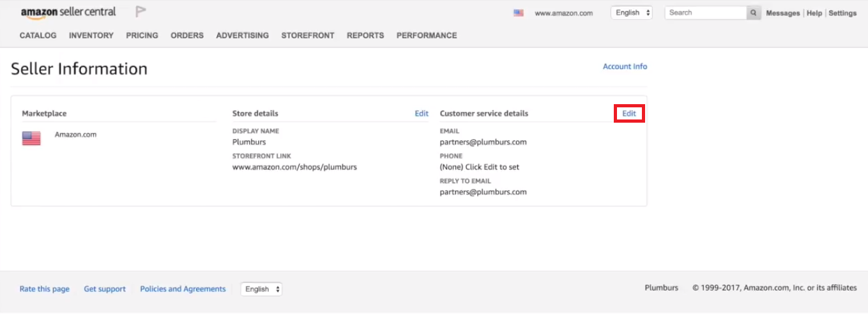Open the CATALOG menu
Viewport: 868px width, 315px height.
pos(38,36)
